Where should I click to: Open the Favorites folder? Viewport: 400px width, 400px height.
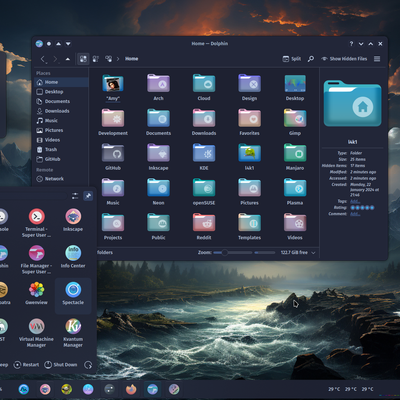coord(249,122)
